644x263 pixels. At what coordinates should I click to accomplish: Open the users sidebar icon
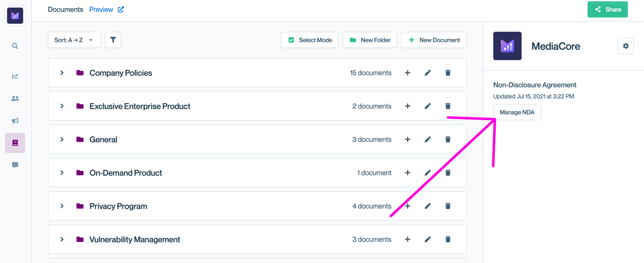tap(15, 98)
